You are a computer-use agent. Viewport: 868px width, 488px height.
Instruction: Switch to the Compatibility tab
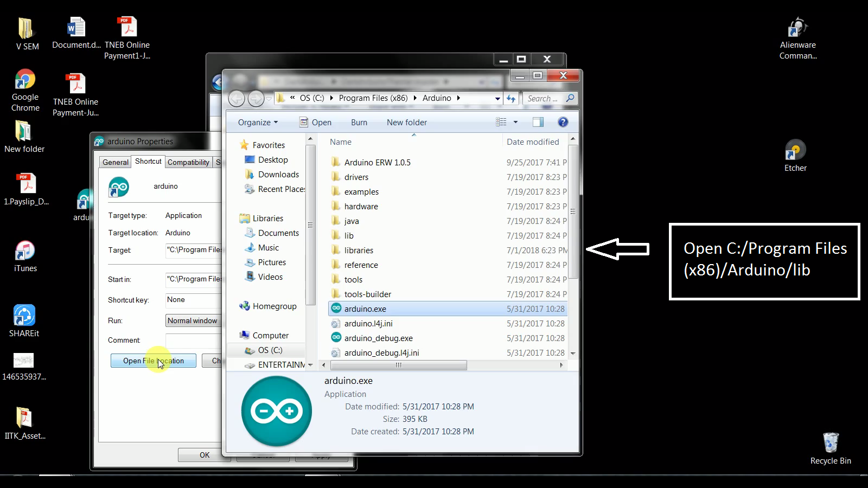188,162
